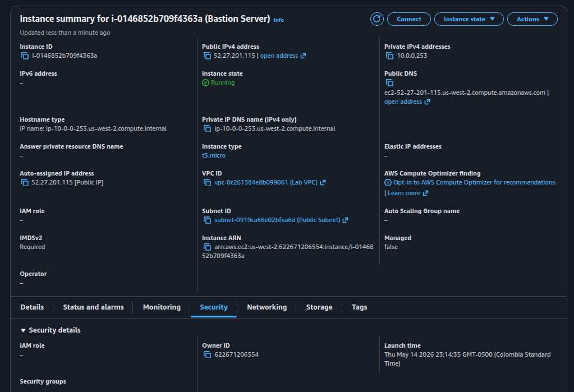Switch to the Monitoring tab
Viewport: 574px width, 392px height.
(x=162, y=307)
